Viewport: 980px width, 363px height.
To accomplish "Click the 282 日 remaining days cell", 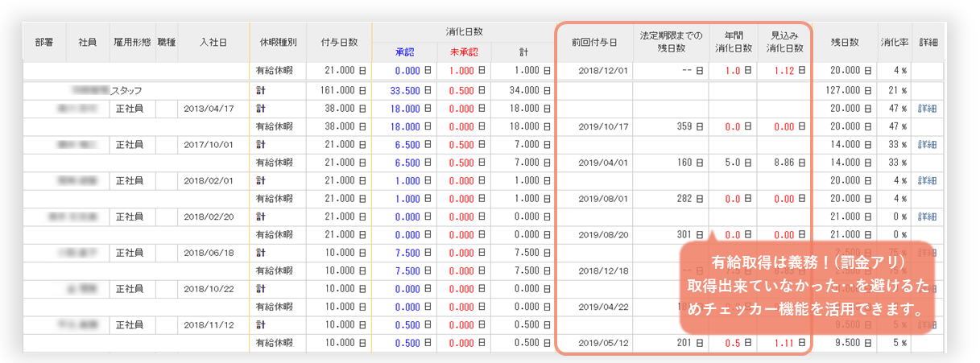I will [690, 199].
